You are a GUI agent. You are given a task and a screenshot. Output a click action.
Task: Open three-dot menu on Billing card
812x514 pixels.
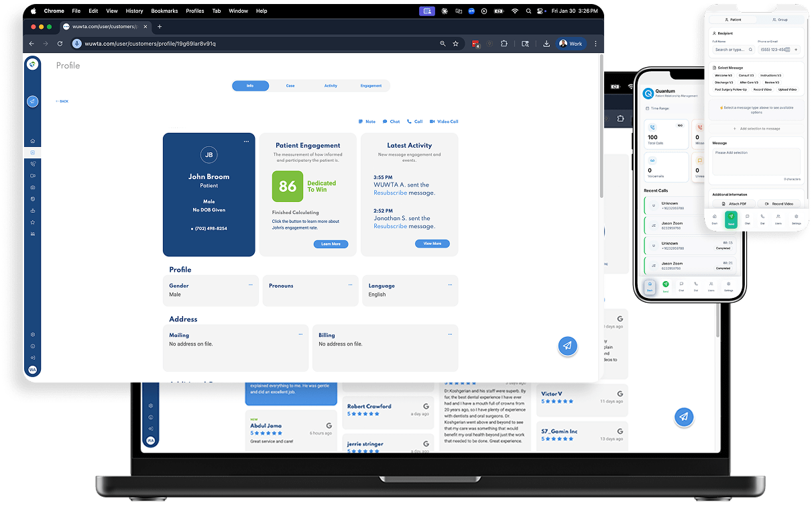[x=450, y=334]
